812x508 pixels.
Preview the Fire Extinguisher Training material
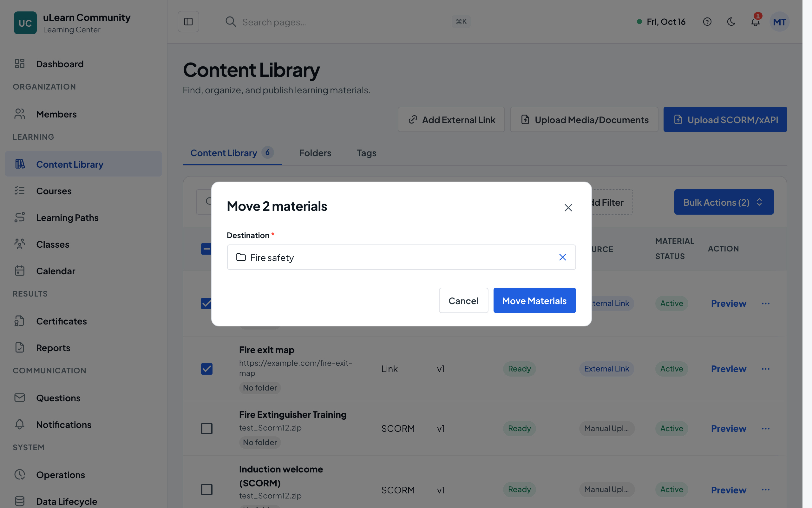(x=729, y=428)
